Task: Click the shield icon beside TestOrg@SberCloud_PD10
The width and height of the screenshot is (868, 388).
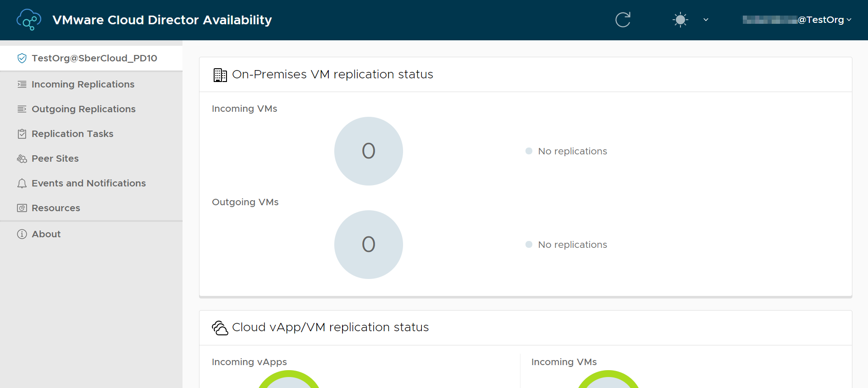Action: point(22,58)
